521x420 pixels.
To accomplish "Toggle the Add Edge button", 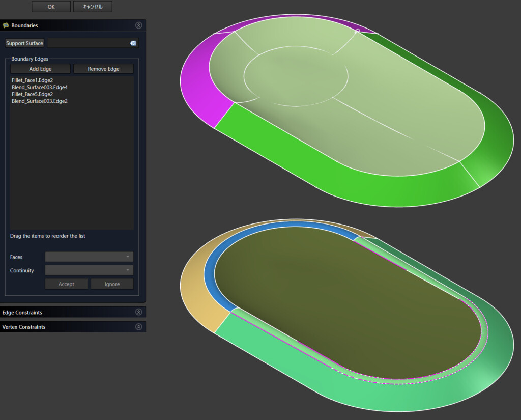I will point(40,69).
